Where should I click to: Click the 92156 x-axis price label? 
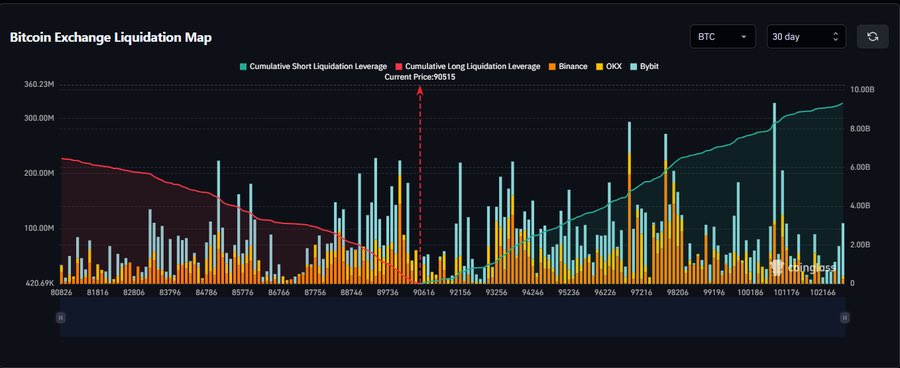pyautogui.click(x=460, y=292)
